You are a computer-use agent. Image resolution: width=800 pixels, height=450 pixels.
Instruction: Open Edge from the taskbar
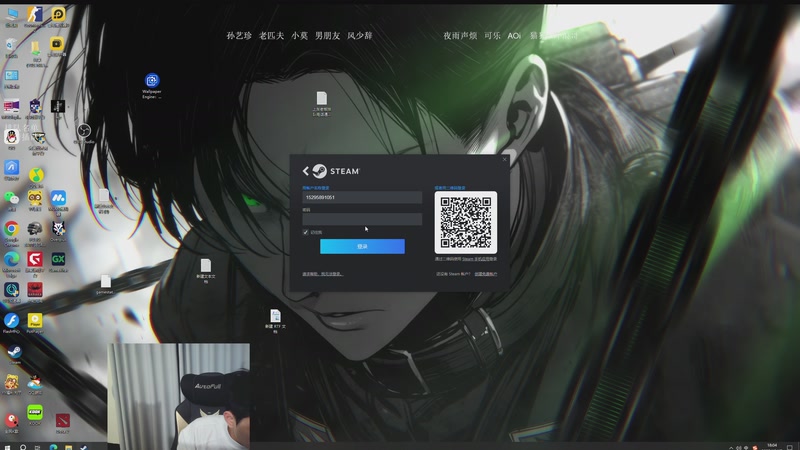click(53, 447)
